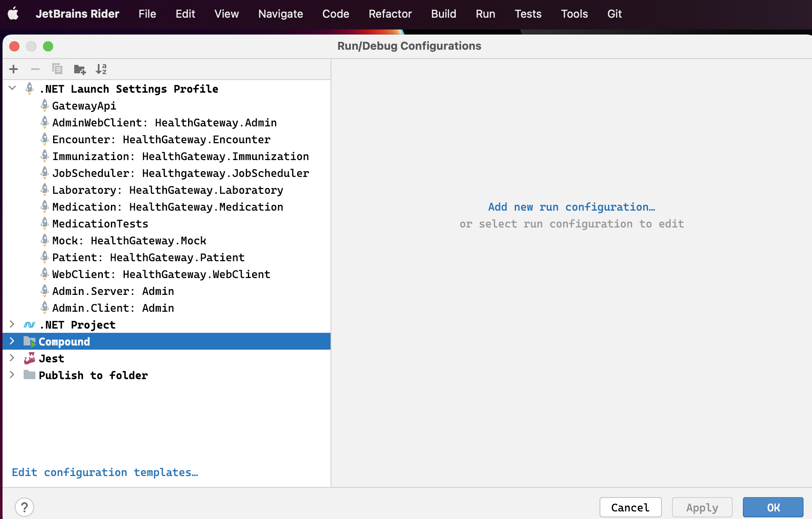Select the MedicationTests configuration

coord(167,224)
